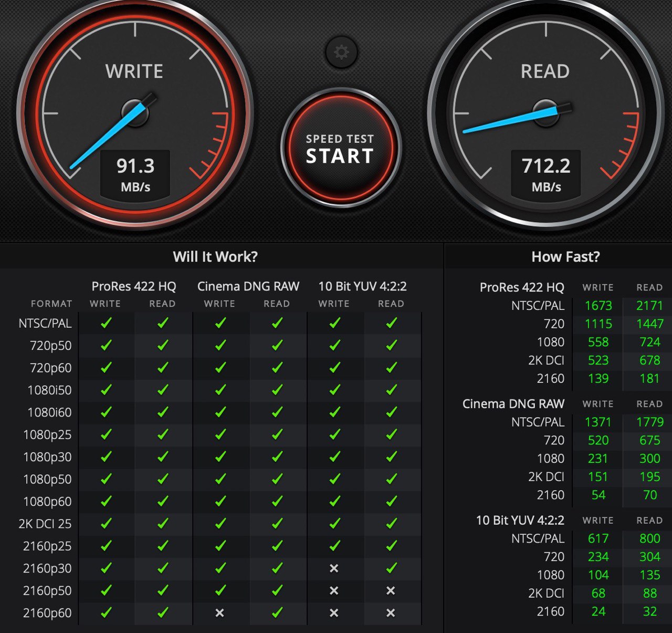
Task: Click the value 231 for Cinema DNG 1080 write
Action: click(598, 459)
